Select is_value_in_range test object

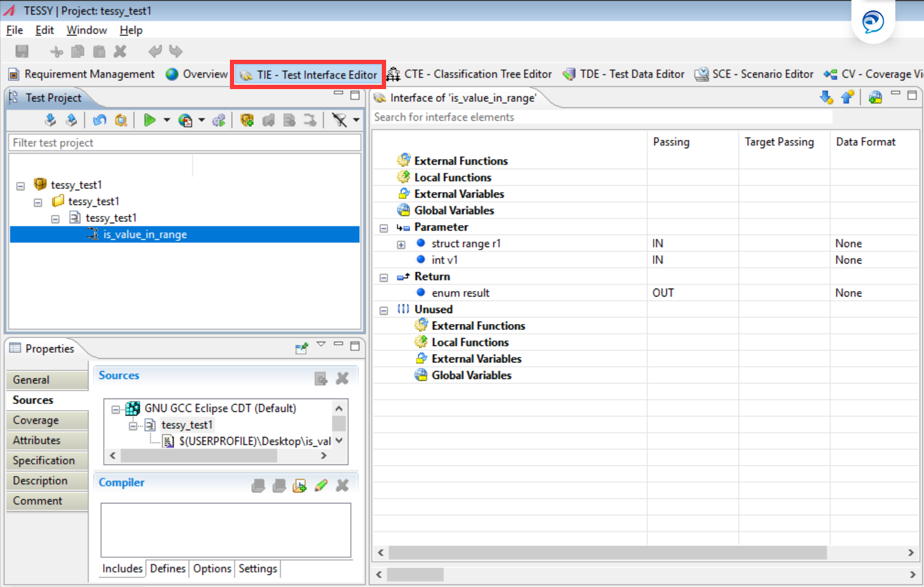pyautogui.click(x=185, y=234)
